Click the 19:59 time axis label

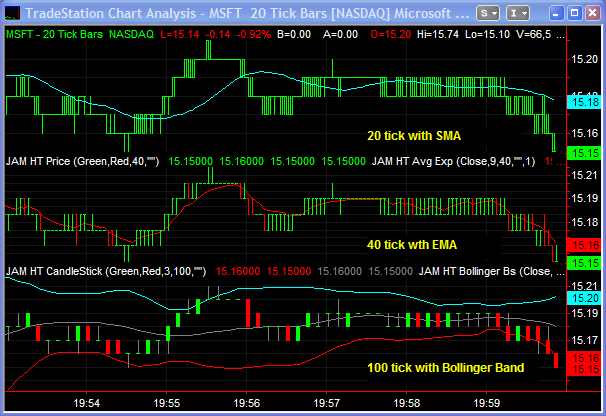(487, 403)
